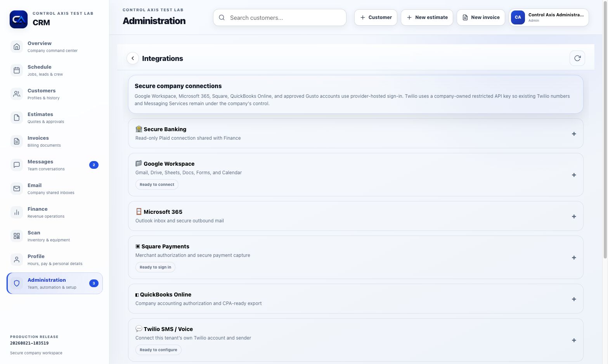Open Schedule calendar icon
This screenshot has height=364, width=608.
click(x=17, y=70)
